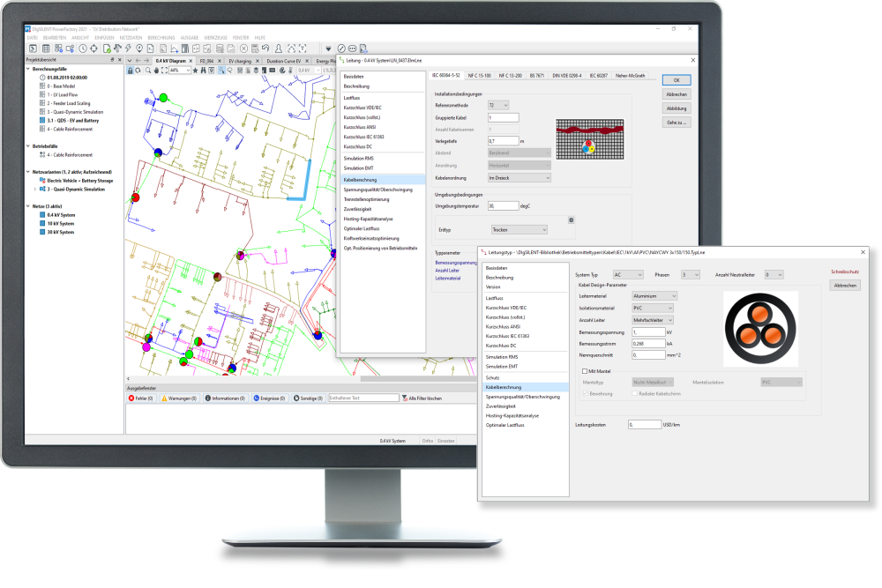Click the undo arrow icon in toolbar
882x588 pixels.
(265, 48)
